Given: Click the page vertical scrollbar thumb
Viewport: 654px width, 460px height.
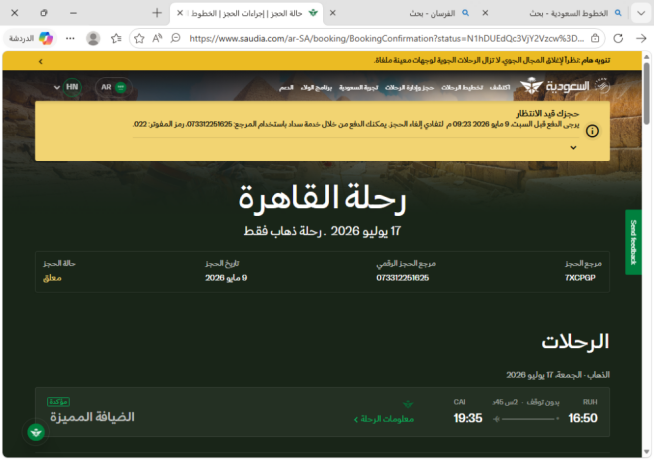Looking at the screenshot, I should [x=646, y=93].
